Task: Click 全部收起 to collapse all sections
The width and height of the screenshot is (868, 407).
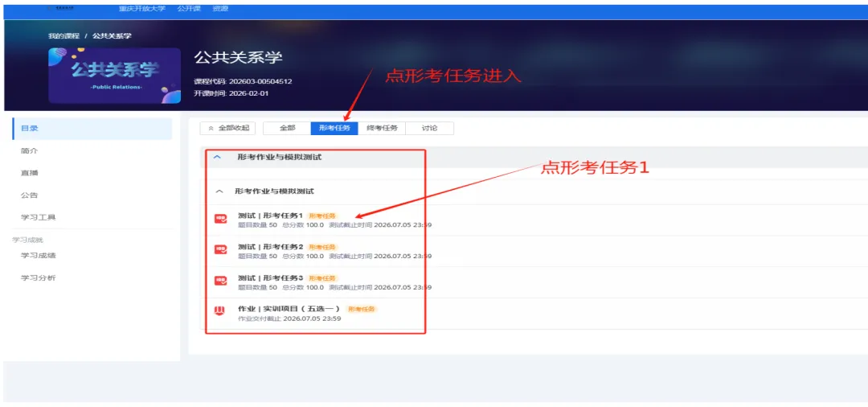Action: (227, 128)
